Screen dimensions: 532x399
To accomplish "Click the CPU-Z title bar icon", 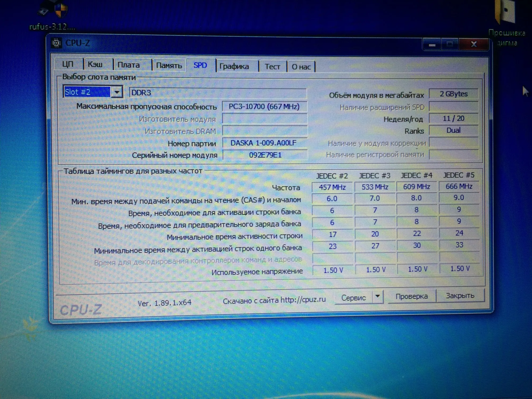I will tap(56, 43).
